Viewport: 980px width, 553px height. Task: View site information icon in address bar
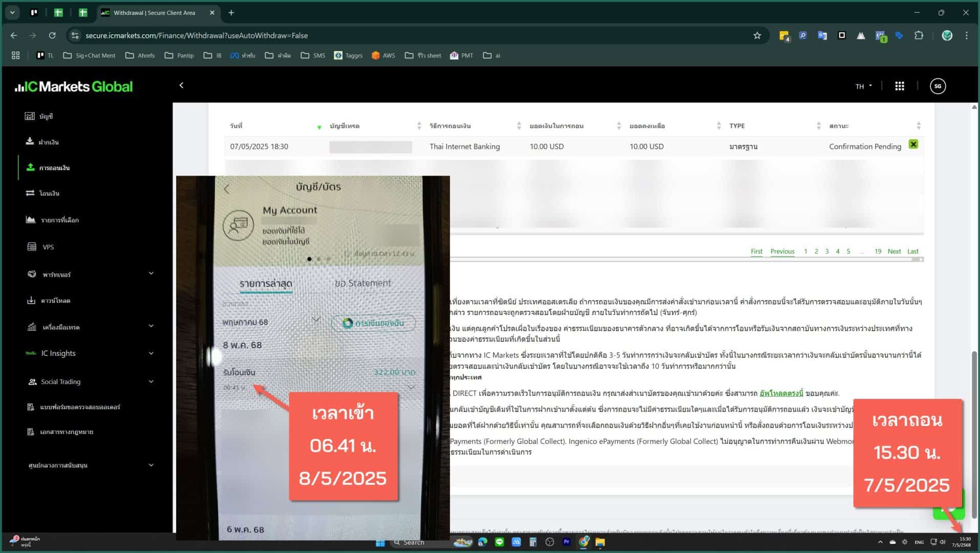click(75, 35)
